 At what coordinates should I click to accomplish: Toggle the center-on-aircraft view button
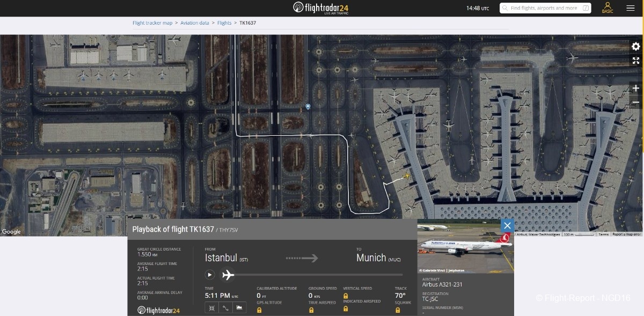(x=211, y=308)
